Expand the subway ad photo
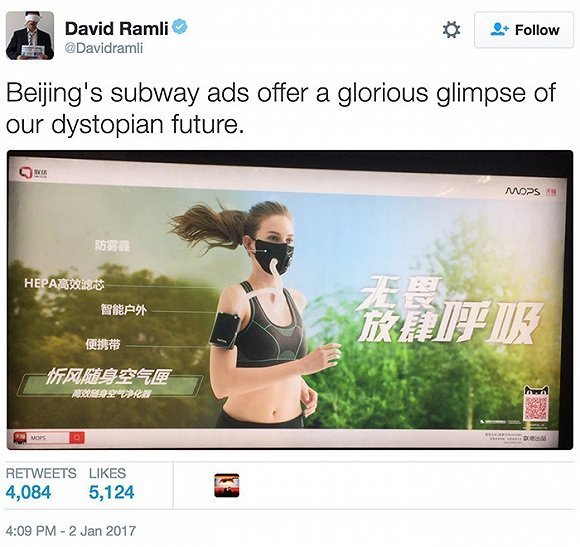This screenshot has width=580, height=547. pos(290,300)
